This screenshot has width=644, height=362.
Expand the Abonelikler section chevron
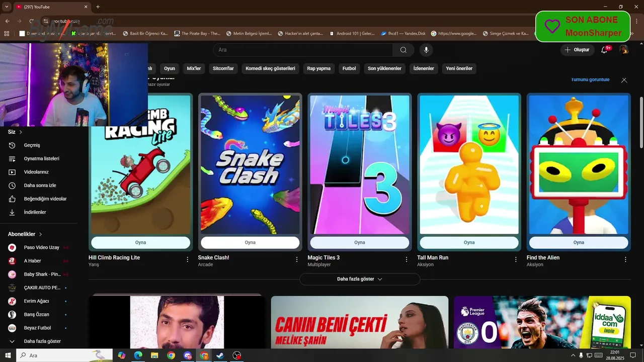(x=41, y=234)
